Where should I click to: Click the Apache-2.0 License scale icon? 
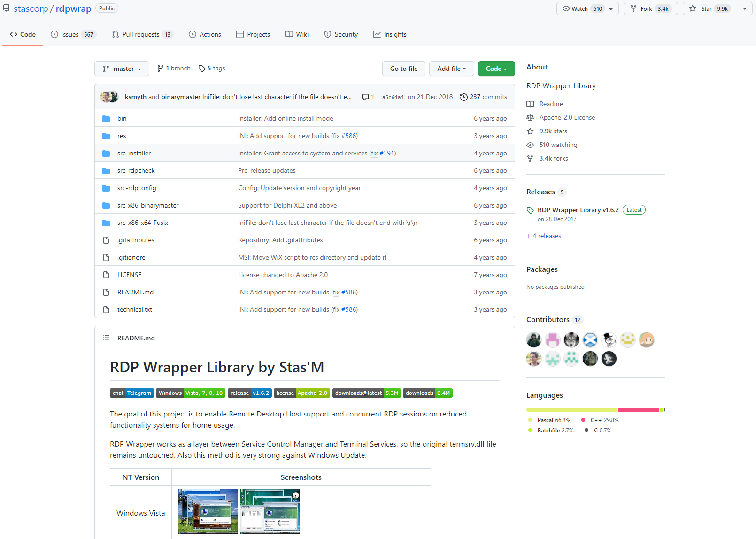[530, 118]
